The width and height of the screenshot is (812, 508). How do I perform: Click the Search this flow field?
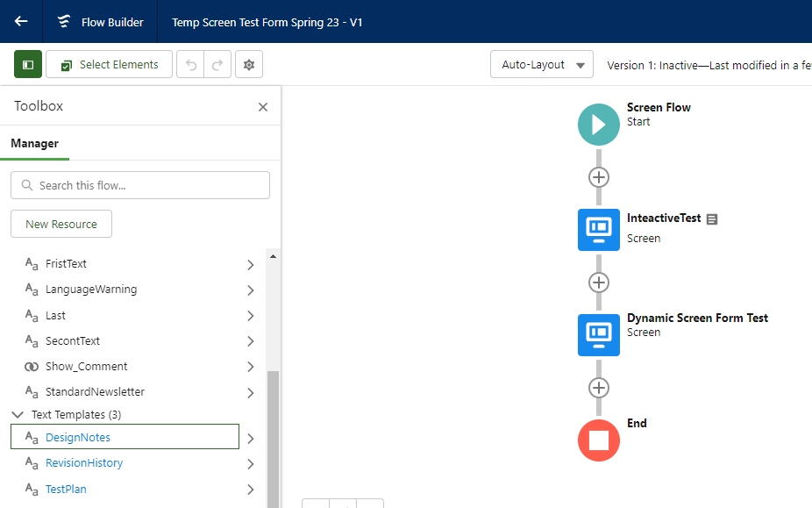140,185
